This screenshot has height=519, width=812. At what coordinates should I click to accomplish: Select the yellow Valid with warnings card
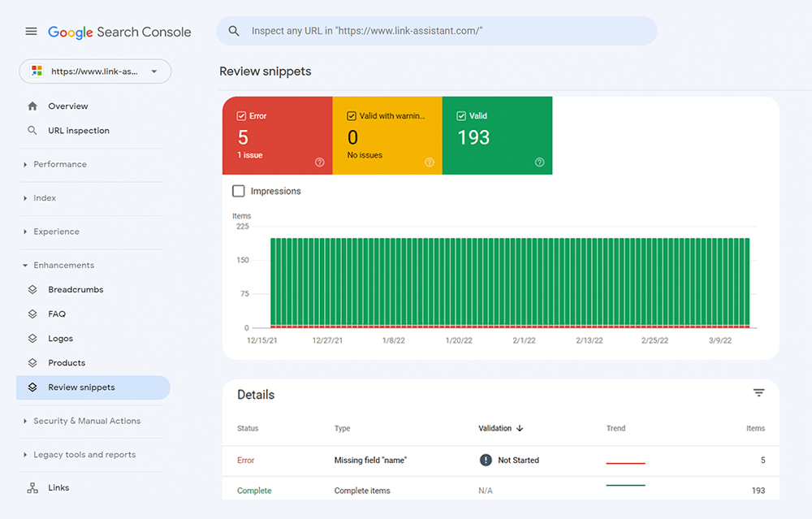click(x=387, y=136)
